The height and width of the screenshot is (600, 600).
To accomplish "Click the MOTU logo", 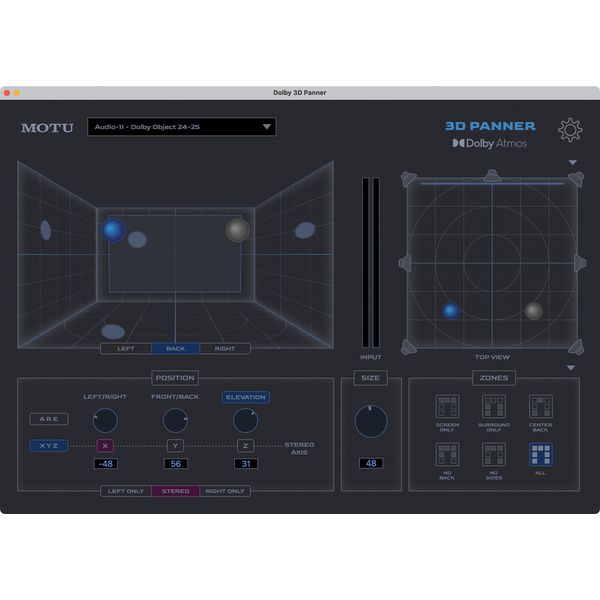I will pos(47,128).
